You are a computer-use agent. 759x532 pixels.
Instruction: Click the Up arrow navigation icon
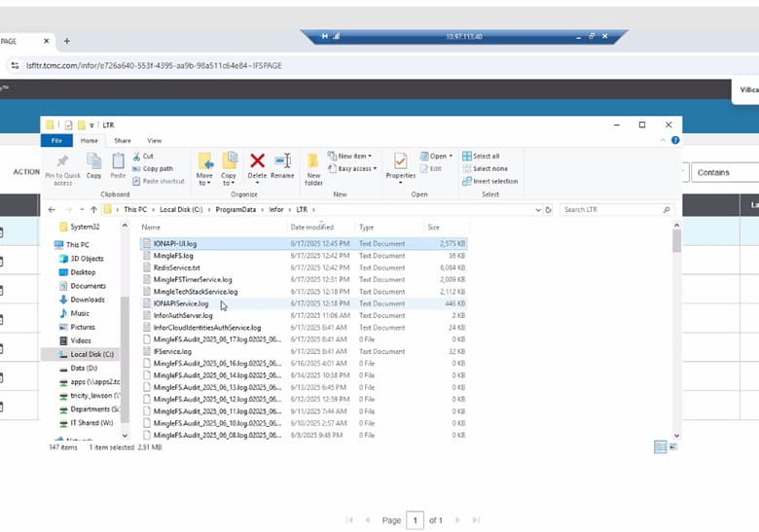click(93, 209)
